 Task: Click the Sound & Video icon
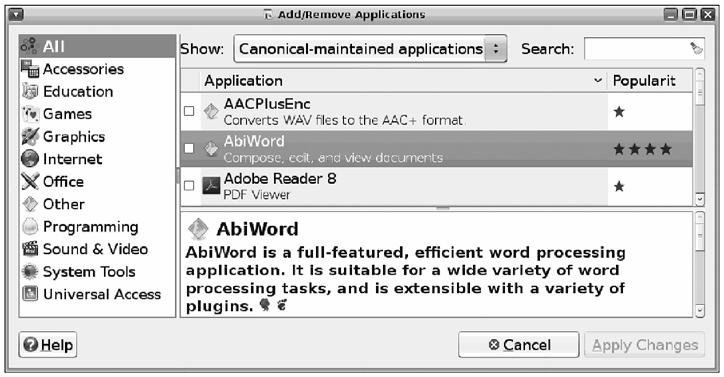coord(30,249)
